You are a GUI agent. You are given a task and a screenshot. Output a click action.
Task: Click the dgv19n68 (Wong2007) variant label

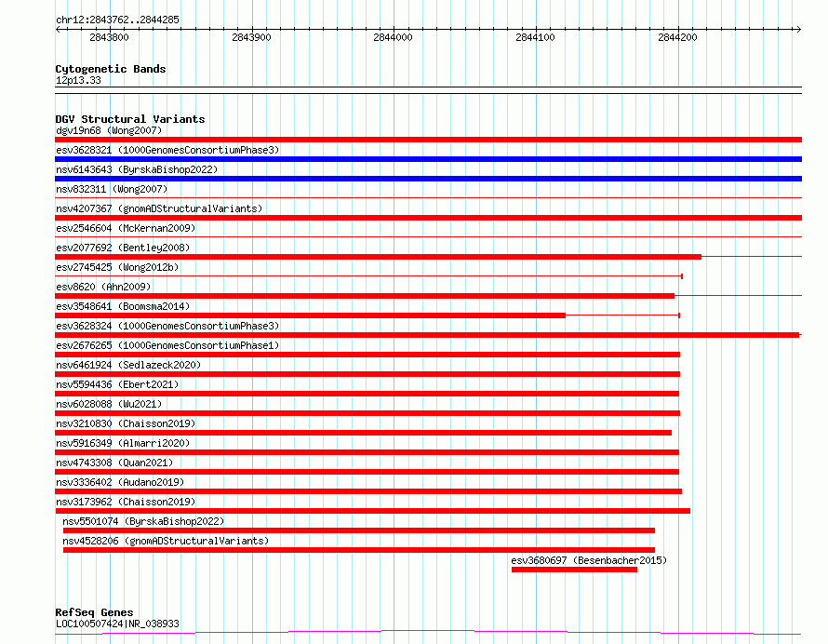point(109,130)
